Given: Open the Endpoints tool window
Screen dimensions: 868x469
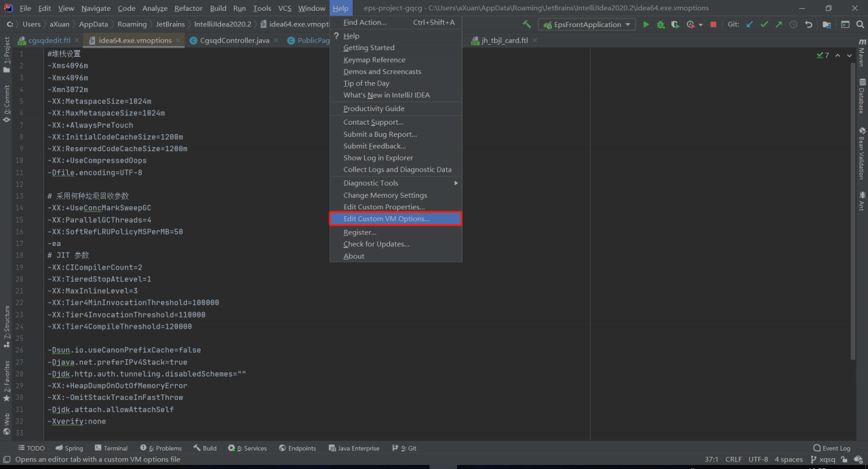Looking at the screenshot, I should click(297, 448).
